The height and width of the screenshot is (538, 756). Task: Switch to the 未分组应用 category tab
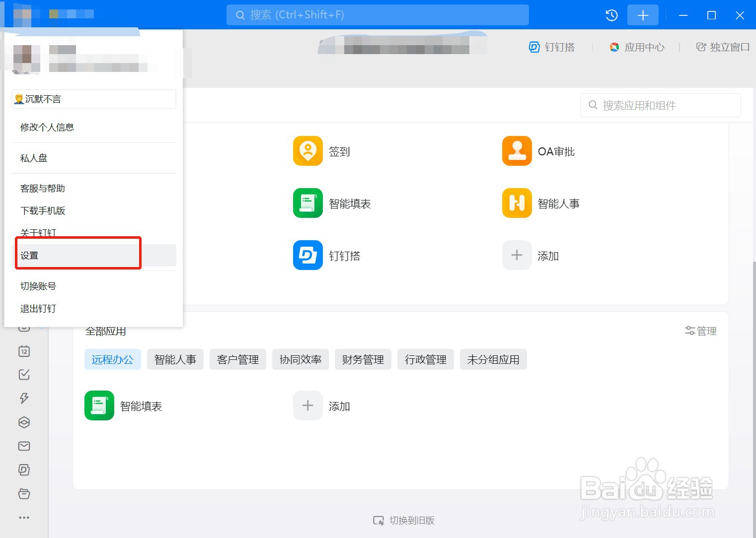point(493,359)
